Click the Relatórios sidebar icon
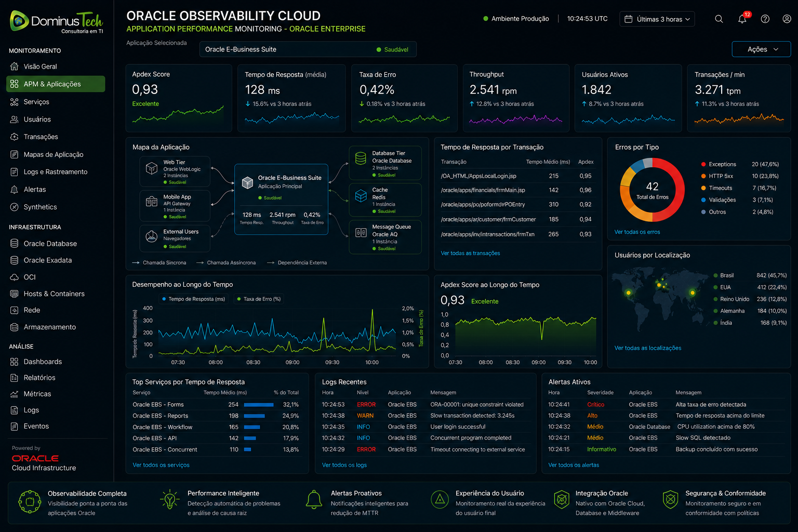The image size is (798, 532). (x=15, y=378)
